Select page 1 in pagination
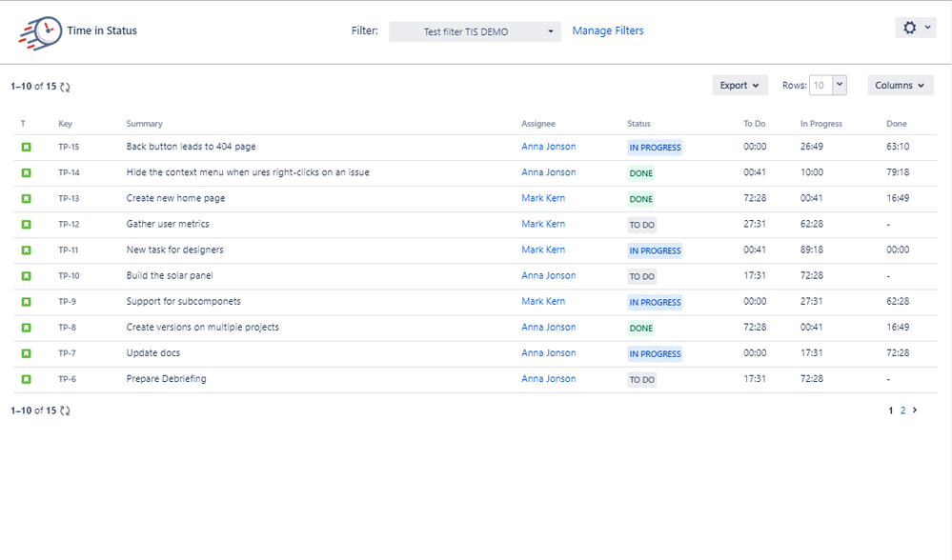Screen dimensions: 952x560 pyautogui.click(x=891, y=410)
